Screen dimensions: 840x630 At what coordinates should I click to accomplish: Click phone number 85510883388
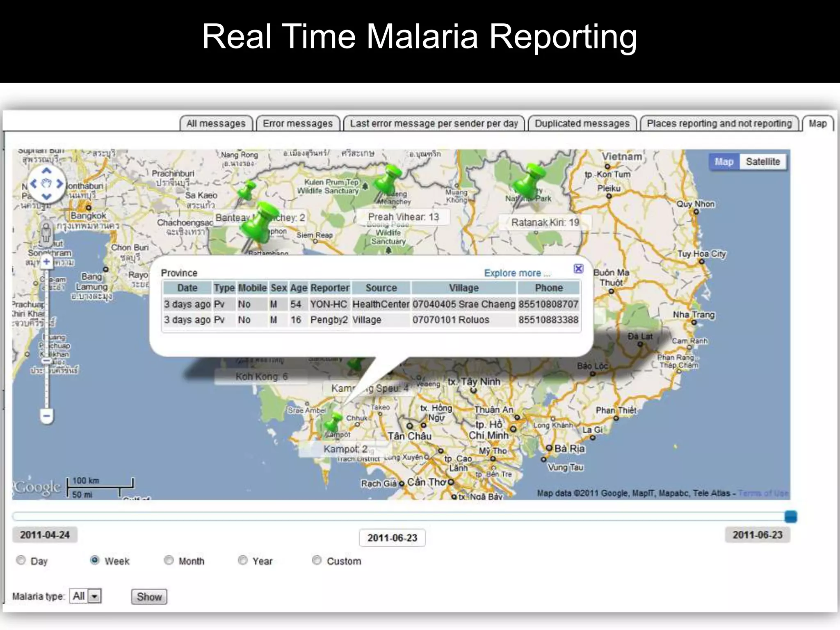click(x=548, y=320)
